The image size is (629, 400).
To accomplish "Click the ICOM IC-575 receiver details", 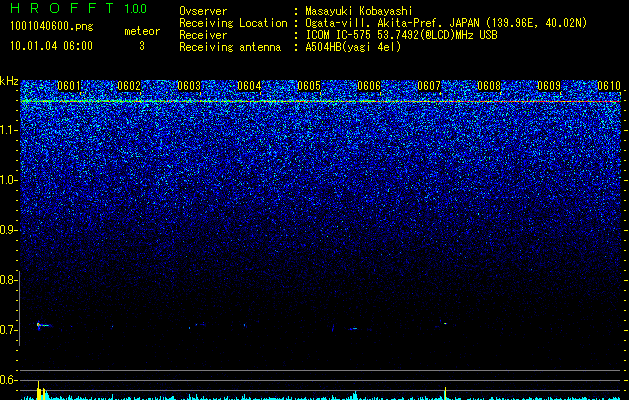I will (401, 35).
